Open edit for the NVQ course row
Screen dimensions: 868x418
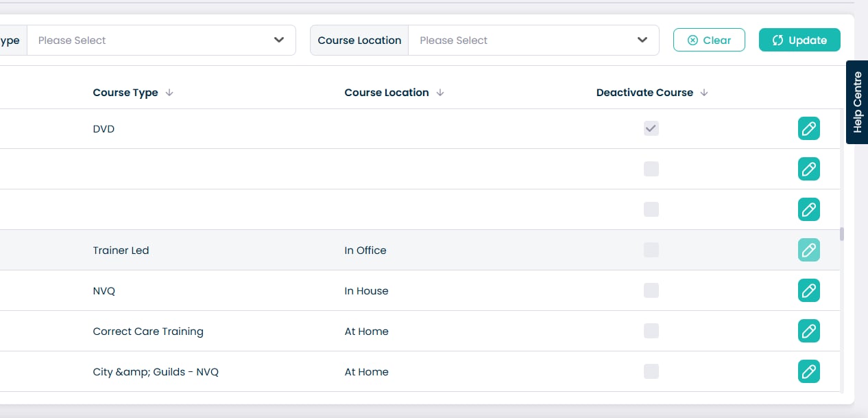(808, 291)
